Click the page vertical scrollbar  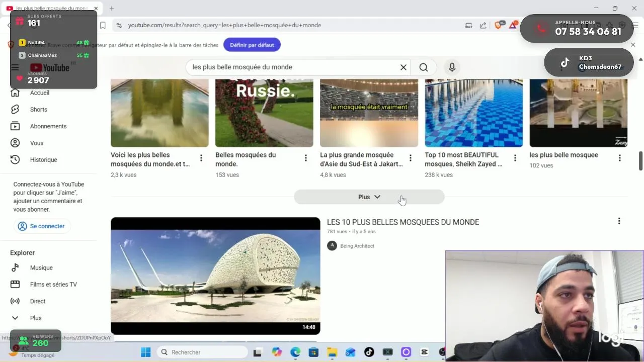click(x=640, y=161)
